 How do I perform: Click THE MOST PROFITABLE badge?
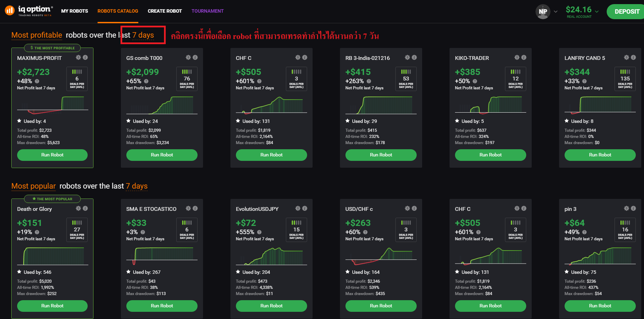52,48
